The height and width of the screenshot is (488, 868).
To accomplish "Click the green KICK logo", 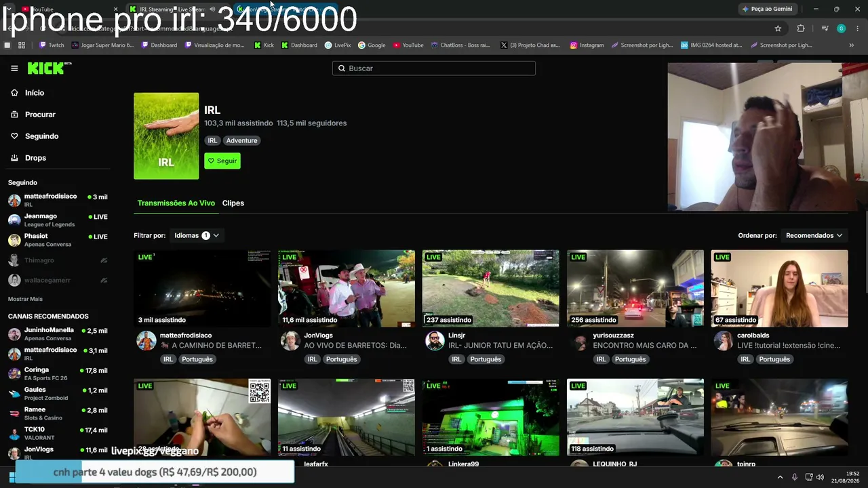I will 49,68.
